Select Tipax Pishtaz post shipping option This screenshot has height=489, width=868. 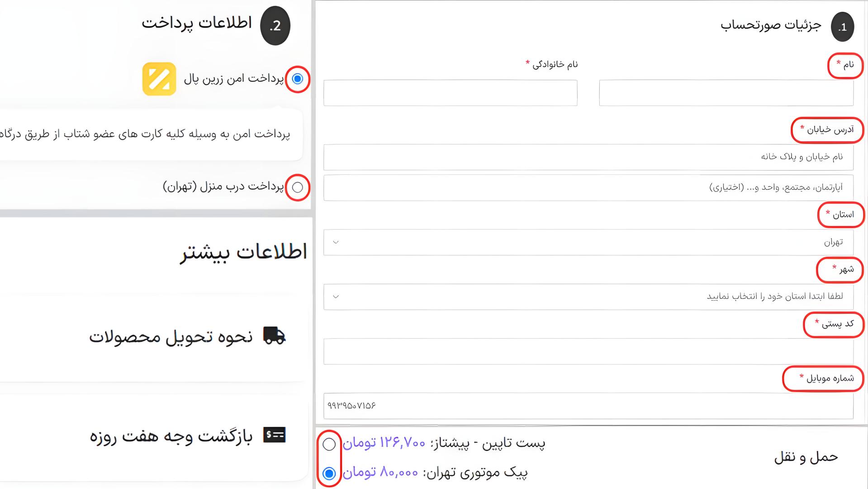pyautogui.click(x=329, y=444)
